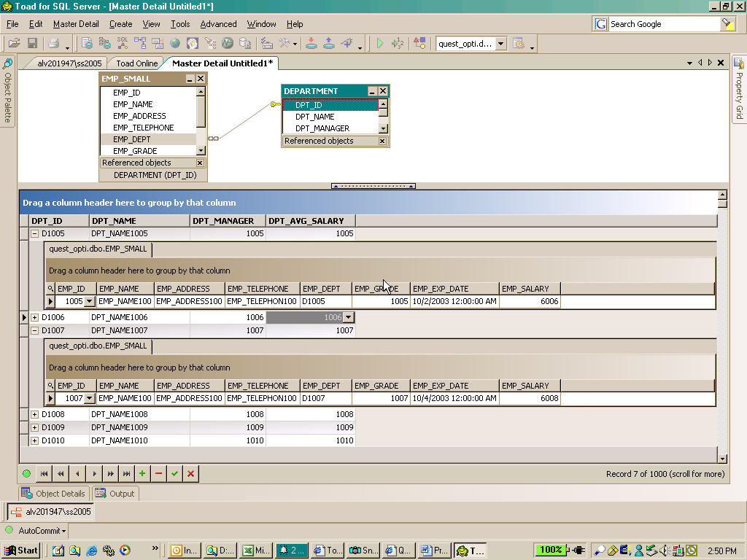Click the Save disk icon

point(32,44)
